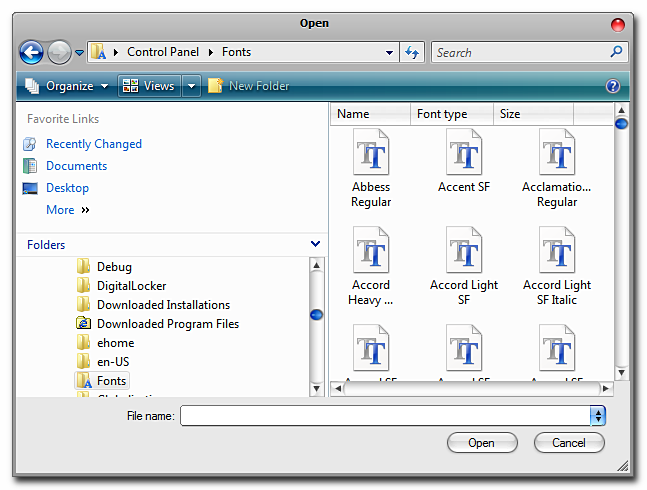Select the Accent SF font file
The width and height of the screenshot is (647, 490).
pyautogui.click(x=464, y=161)
